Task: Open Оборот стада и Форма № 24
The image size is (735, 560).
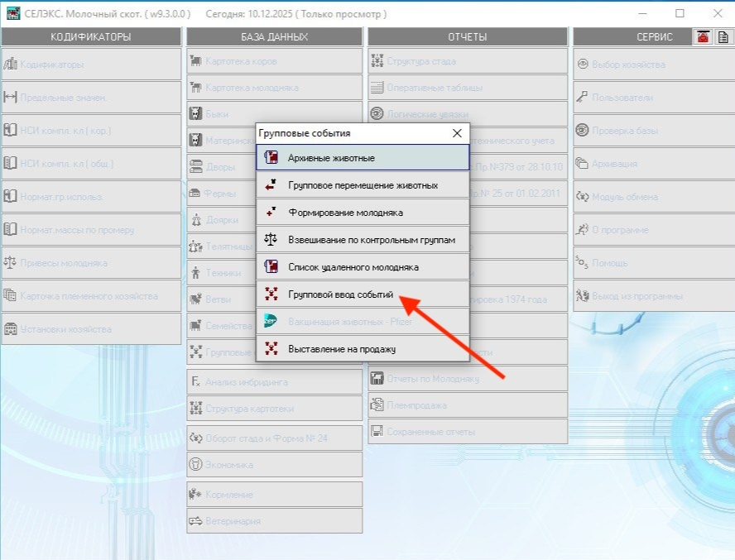Action: (274, 438)
